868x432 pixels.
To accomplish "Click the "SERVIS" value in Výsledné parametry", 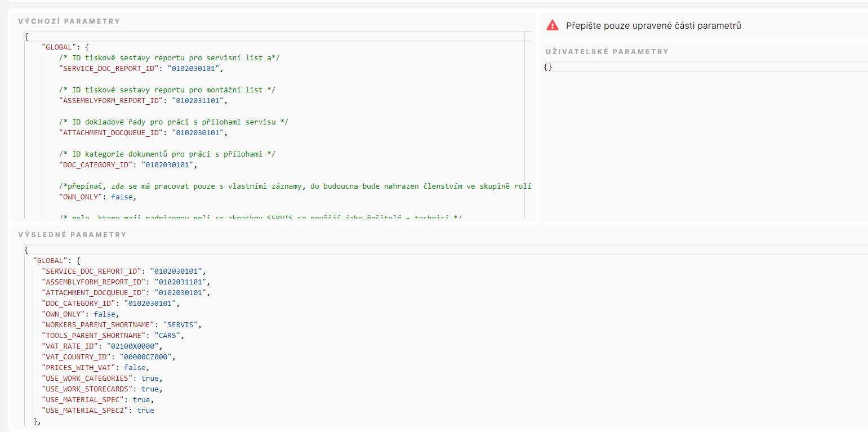I will 181,325.
